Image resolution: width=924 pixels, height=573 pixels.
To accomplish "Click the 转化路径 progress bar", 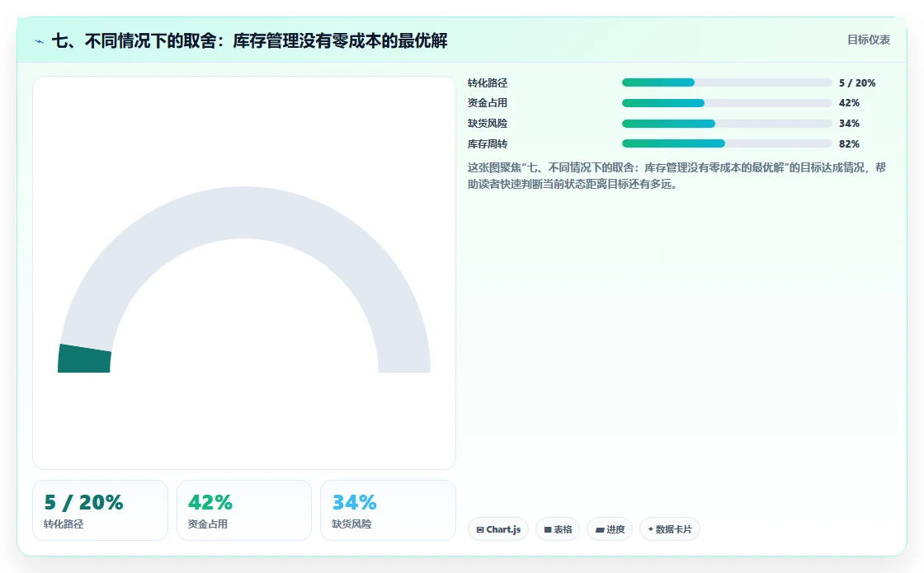I will (727, 82).
